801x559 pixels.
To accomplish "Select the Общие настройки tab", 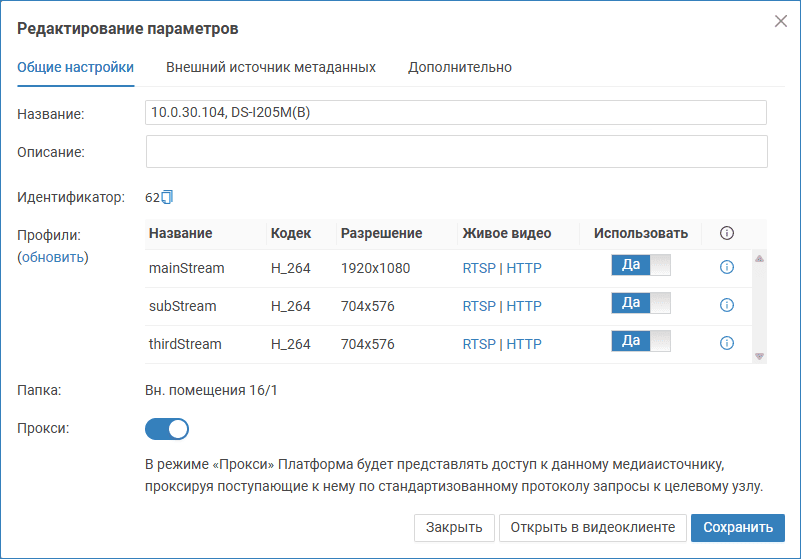I will pyautogui.click(x=76, y=67).
